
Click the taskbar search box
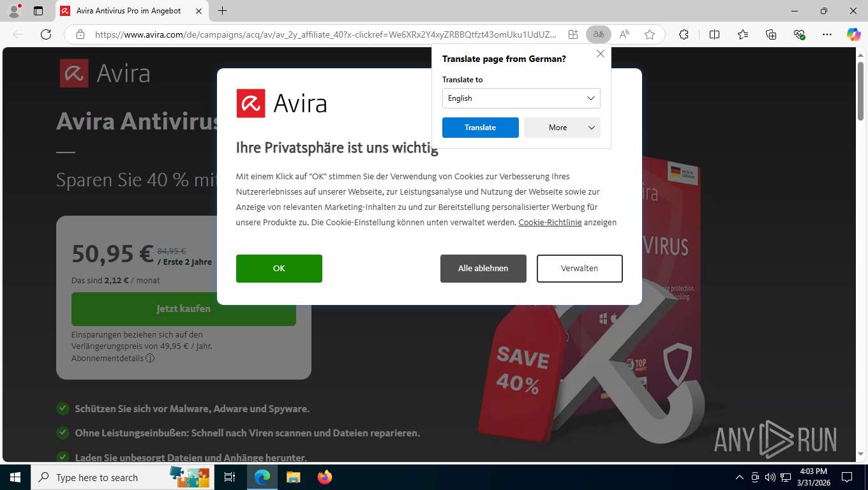(122, 477)
